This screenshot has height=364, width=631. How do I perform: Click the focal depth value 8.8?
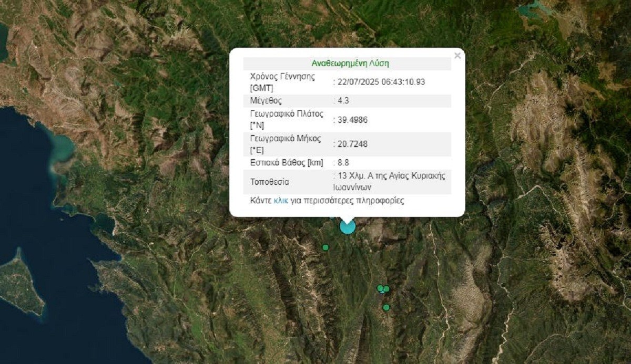344,162
